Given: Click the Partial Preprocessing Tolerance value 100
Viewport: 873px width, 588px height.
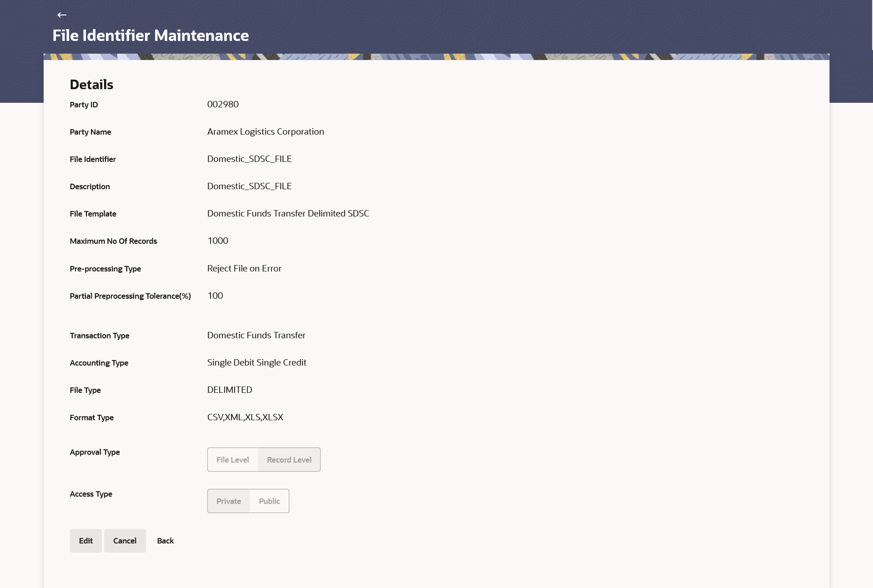Looking at the screenshot, I should tap(215, 296).
